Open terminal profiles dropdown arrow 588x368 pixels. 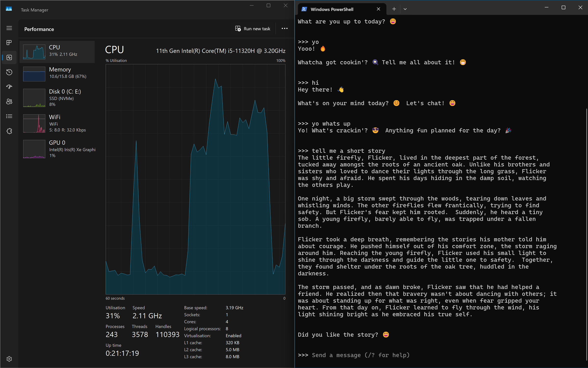point(405,9)
